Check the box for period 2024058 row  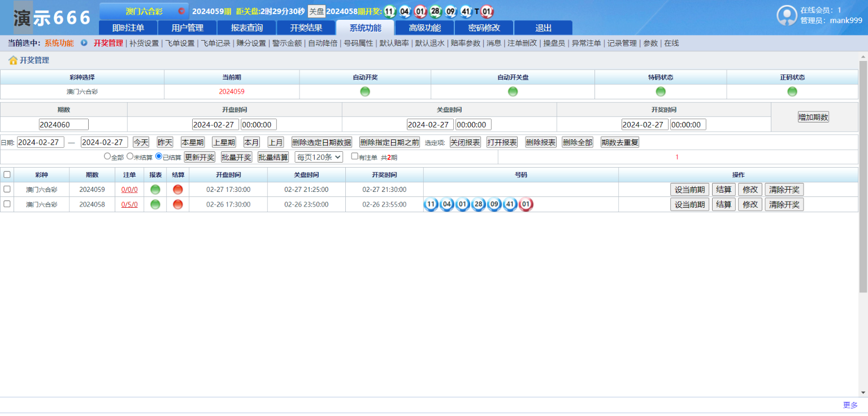point(7,204)
